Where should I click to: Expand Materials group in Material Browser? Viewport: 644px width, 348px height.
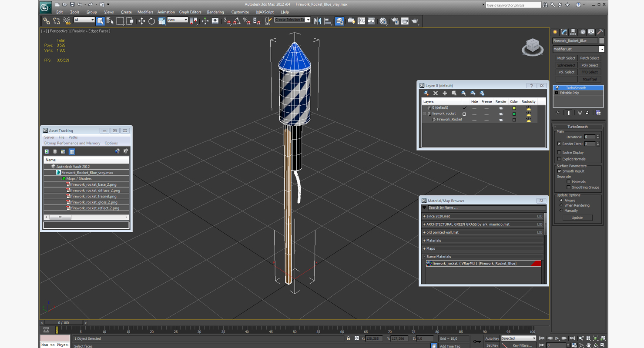coord(424,241)
